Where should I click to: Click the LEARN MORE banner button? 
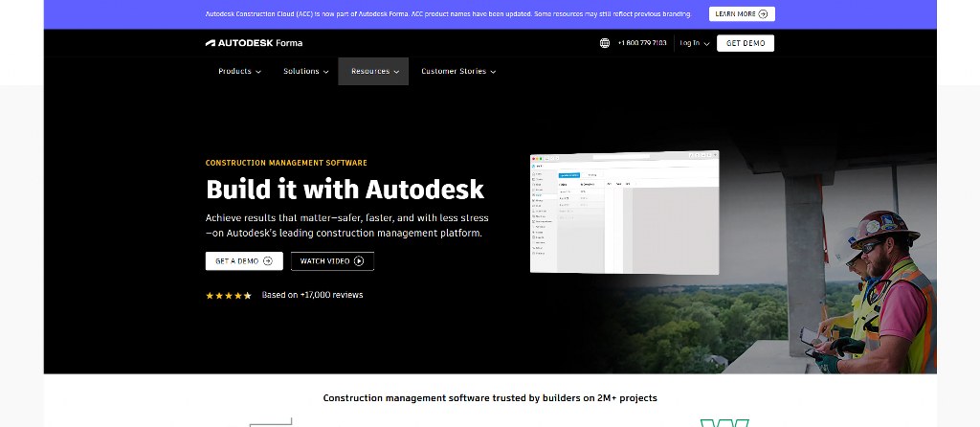pyautogui.click(x=742, y=13)
